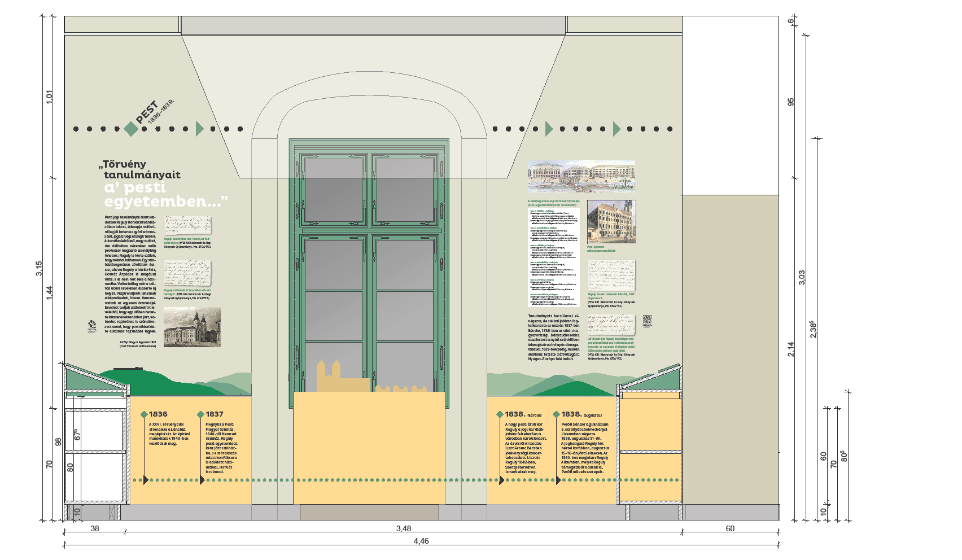Click the 4,46 total width dimension label
The image size is (962, 560).
pos(421,541)
